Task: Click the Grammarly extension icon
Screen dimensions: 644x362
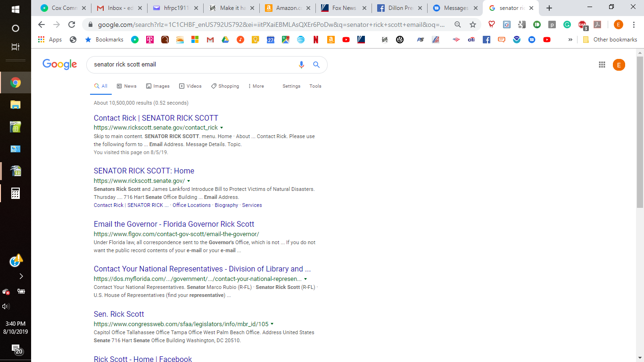Action: tap(567, 25)
